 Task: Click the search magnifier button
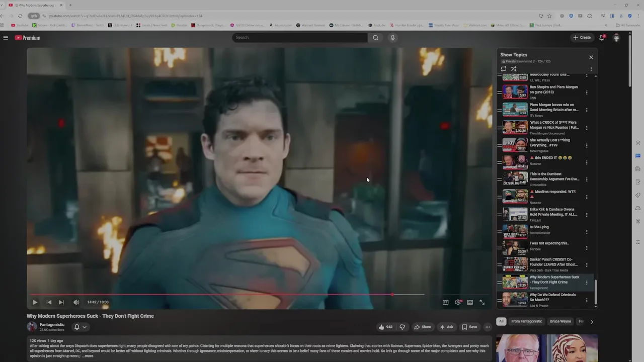375,38
